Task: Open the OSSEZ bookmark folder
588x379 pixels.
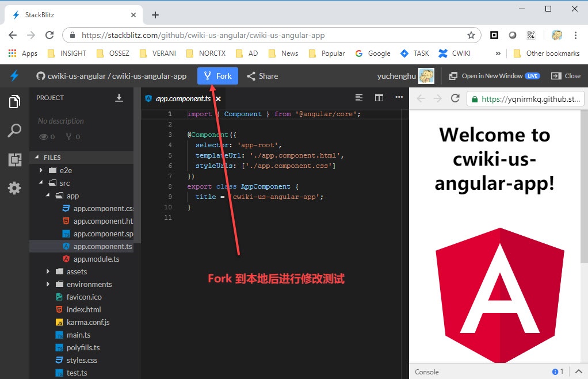Action: click(x=113, y=53)
